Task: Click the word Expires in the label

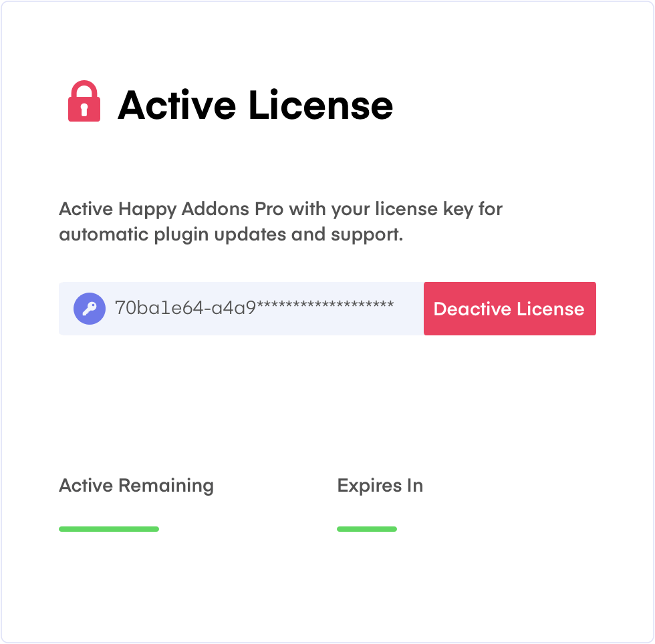Action: click(x=370, y=486)
